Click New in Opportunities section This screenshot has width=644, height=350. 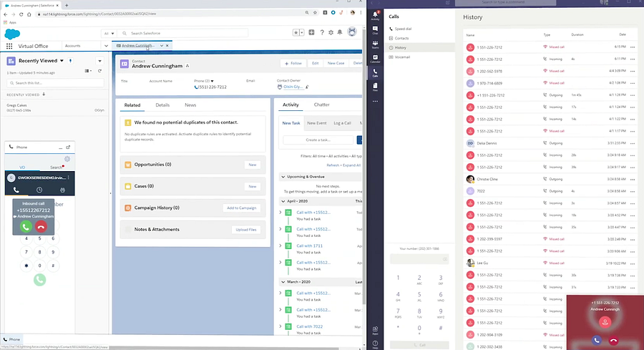(x=252, y=165)
